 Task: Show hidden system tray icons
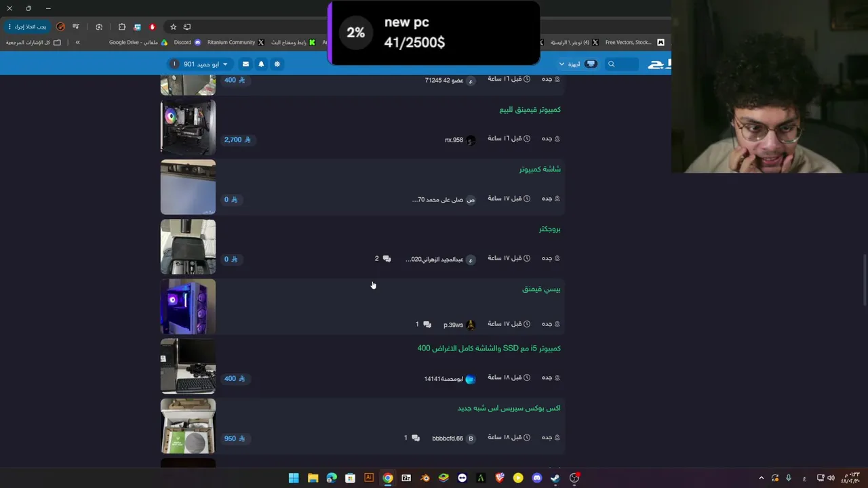(761, 478)
